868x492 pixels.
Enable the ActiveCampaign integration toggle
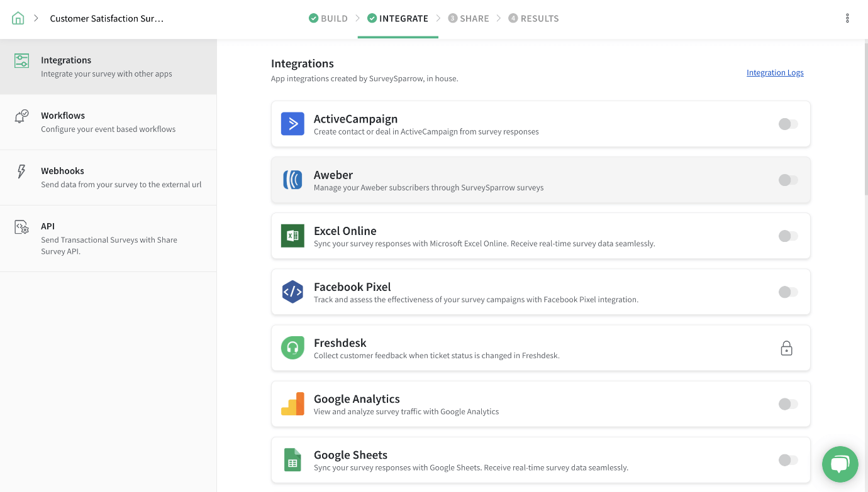788,124
